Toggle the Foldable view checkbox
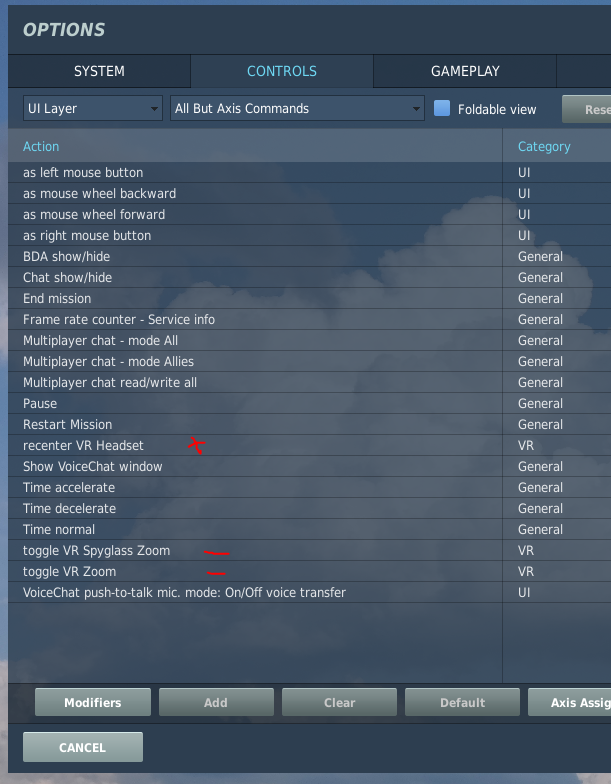This screenshot has height=784, width=611. [x=442, y=108]
